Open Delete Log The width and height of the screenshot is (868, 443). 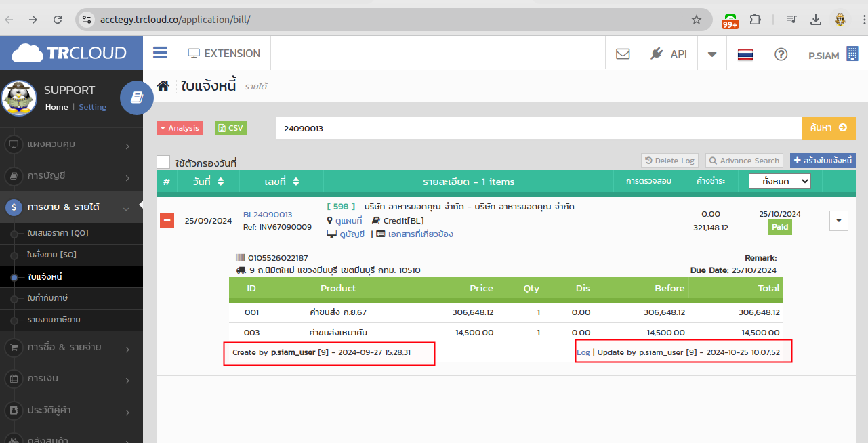pyautogui.click(x=669, y=161)
